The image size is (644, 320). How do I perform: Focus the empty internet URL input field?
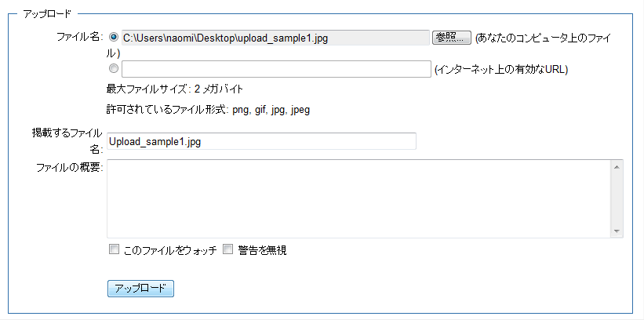276,69
